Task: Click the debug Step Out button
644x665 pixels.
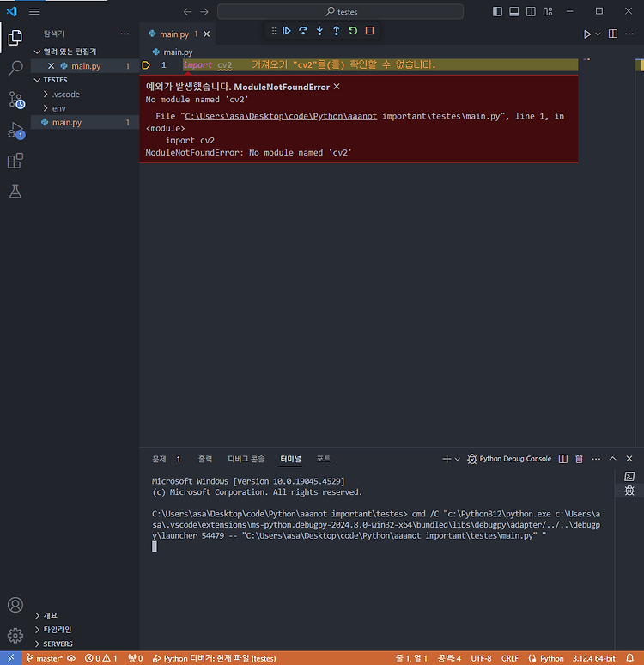Action: (x=337, y=31)
